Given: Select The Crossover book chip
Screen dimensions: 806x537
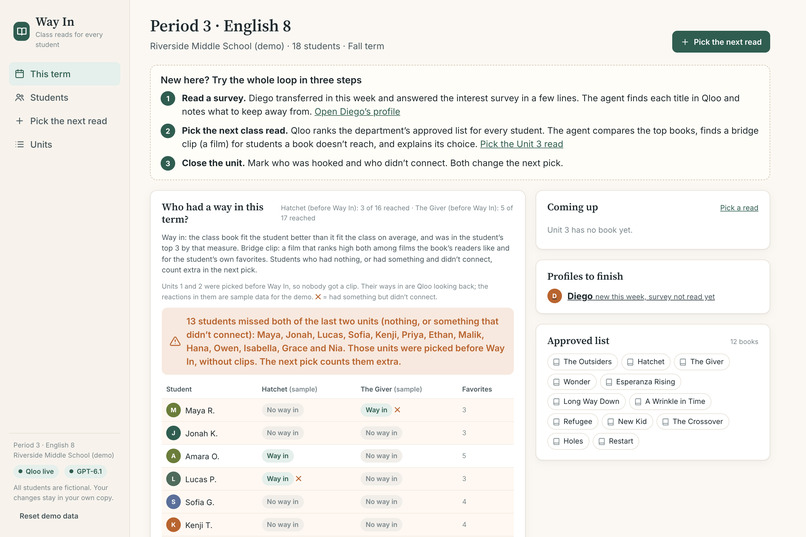Looking at the screenshot, I should point(692,421).
